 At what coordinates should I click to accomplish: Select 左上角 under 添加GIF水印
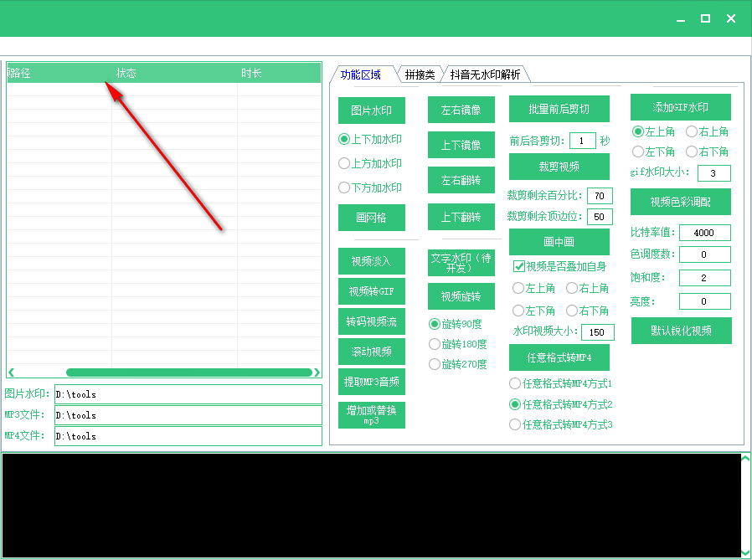pos(654,131)
